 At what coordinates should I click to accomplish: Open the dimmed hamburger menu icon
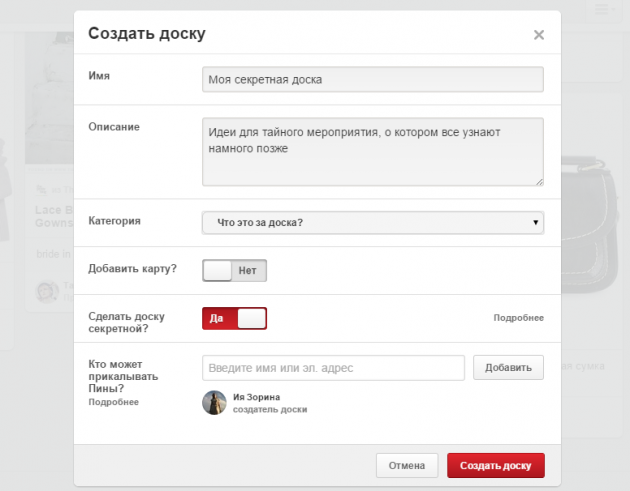point(602,9)
